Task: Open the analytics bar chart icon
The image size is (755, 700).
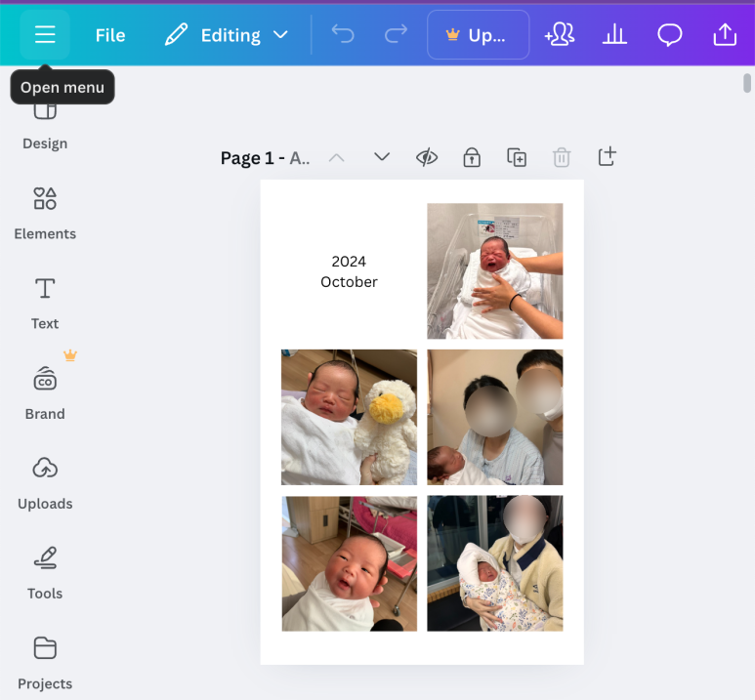Action: click(614, 35)
